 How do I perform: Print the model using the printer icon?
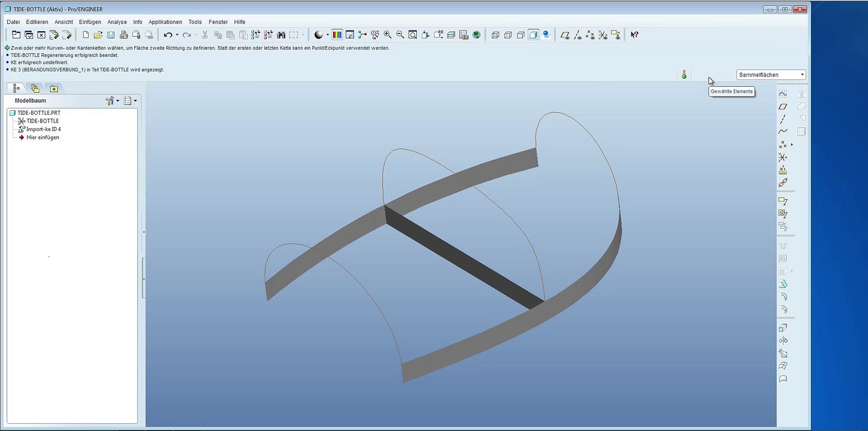click(x=123, y=35)
